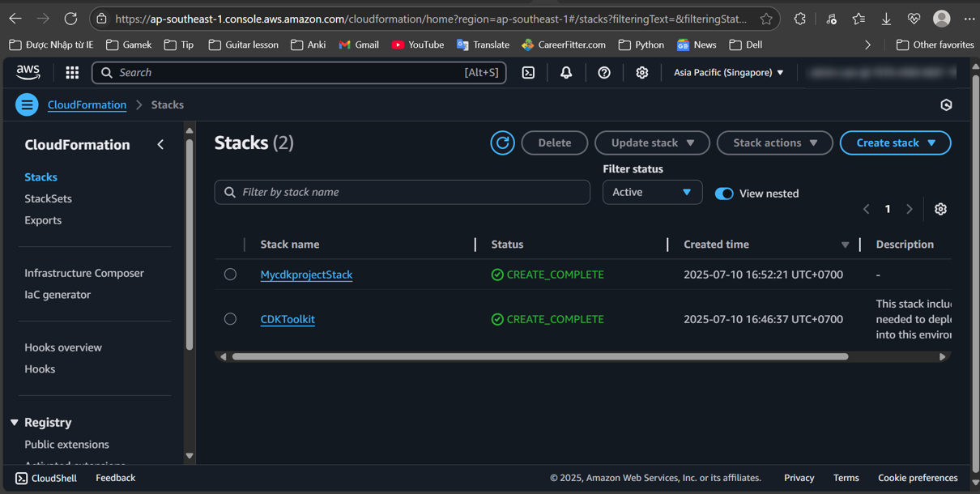Refresh the stacks list with circular arrow icon
Screen dimensions: 980x494
pyautogui.click(x=501, y=143)
